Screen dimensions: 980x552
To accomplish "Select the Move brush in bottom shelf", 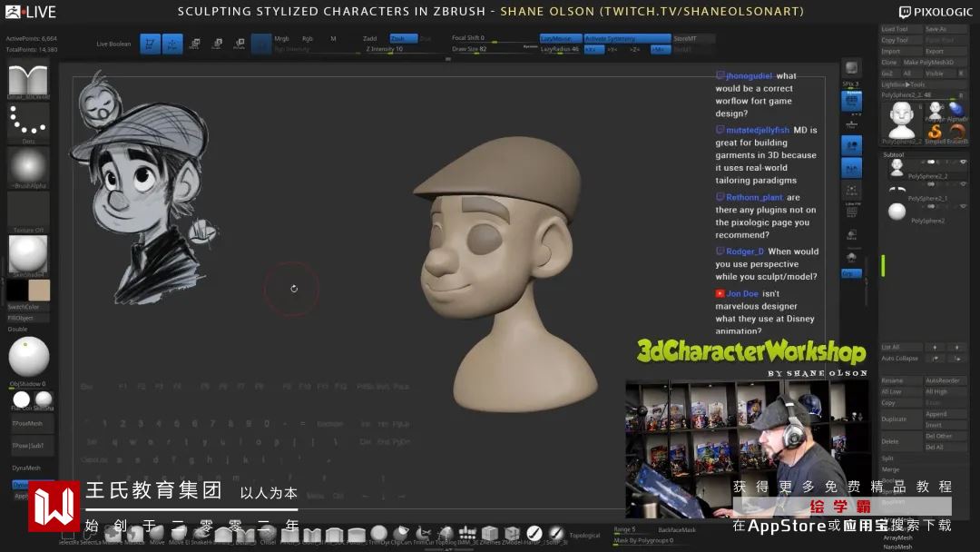I will point(157,533).
